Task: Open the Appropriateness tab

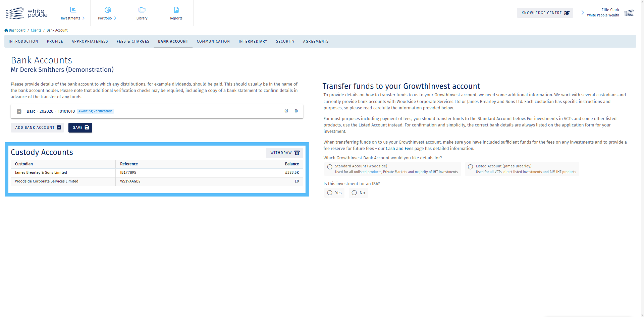Action: coord(90,41)
